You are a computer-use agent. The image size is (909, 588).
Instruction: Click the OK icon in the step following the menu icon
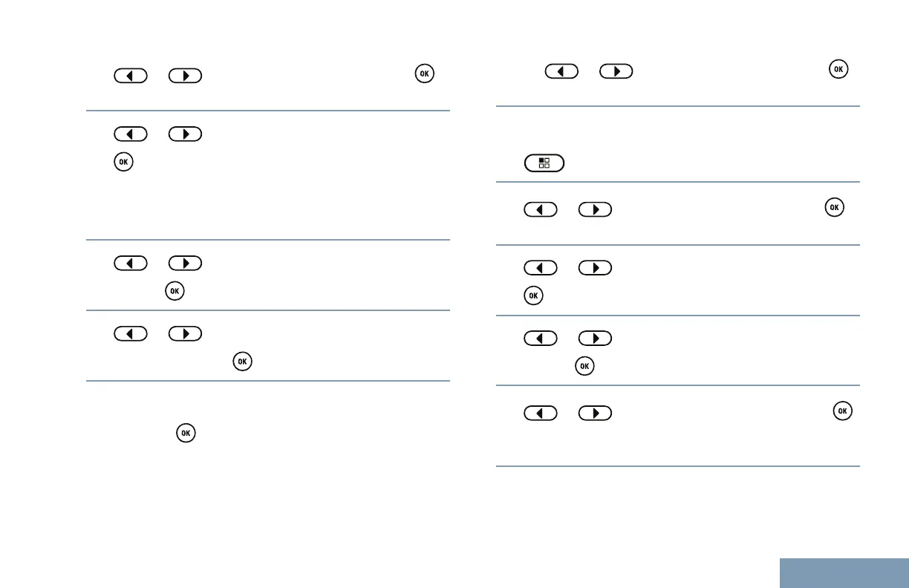[834, 209]
